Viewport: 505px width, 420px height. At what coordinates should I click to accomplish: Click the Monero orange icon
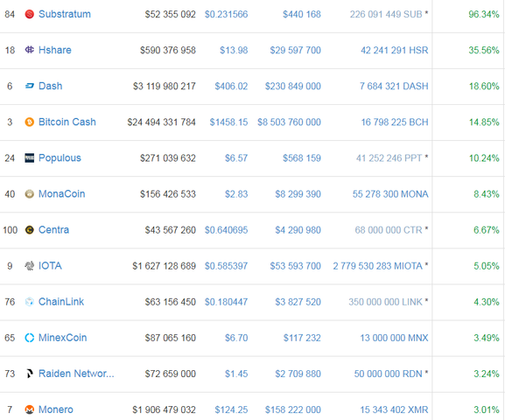tap(29, 409)
